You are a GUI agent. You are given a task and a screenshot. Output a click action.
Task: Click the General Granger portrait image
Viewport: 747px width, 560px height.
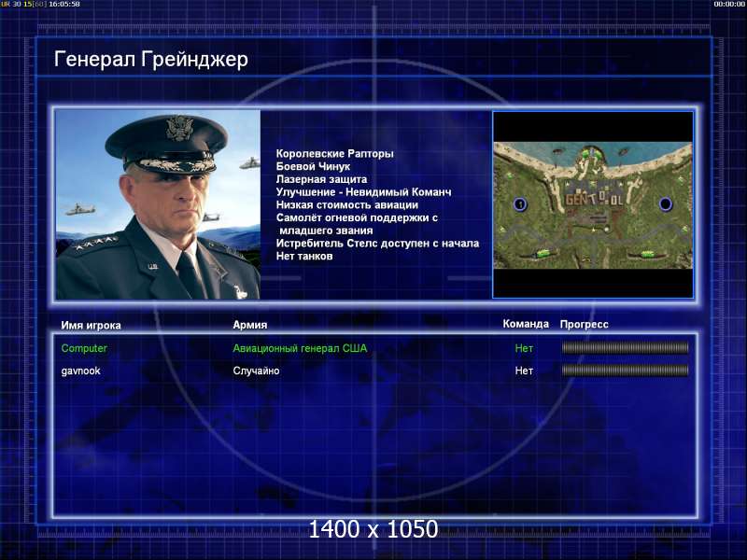pos(158,204)
